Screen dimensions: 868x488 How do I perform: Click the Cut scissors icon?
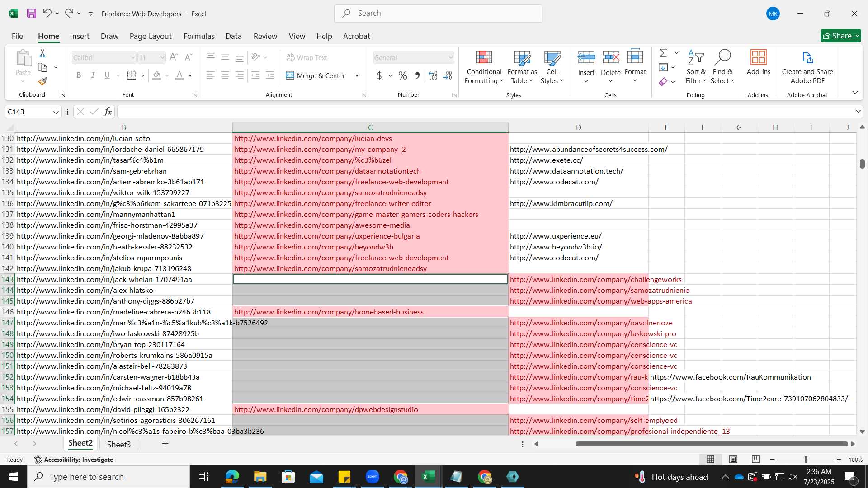coord(42,53)
